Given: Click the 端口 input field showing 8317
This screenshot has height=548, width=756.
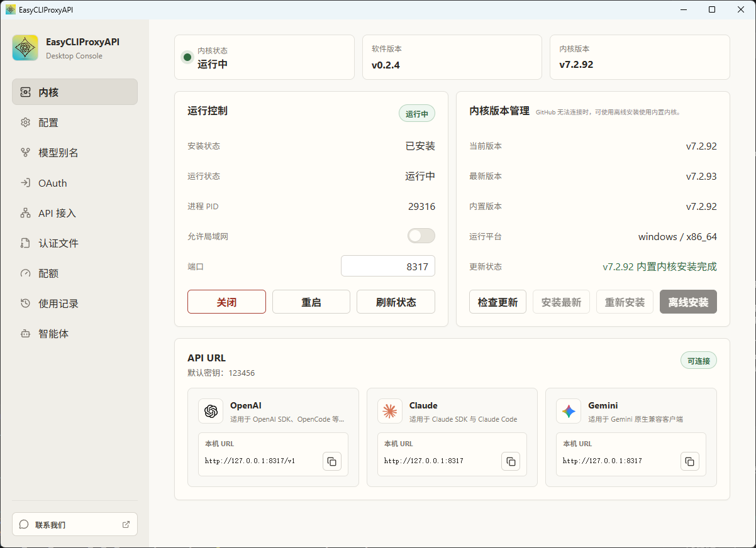Looking at the screenshot, I should (x=388, y=266).
